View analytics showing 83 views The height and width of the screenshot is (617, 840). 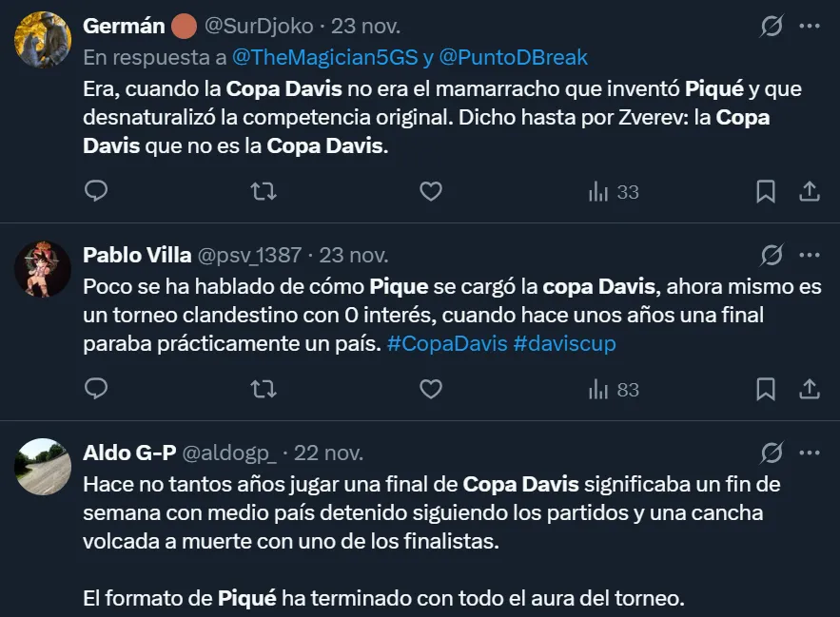click(614, 390)
